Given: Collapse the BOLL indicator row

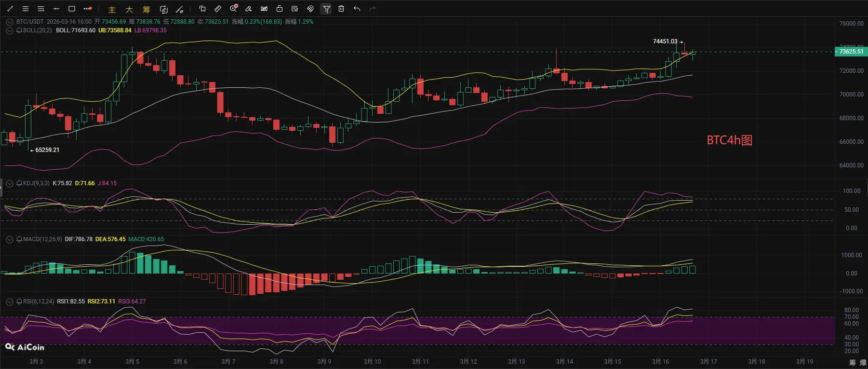Looking at the screenshot, I should click(10, 30).
